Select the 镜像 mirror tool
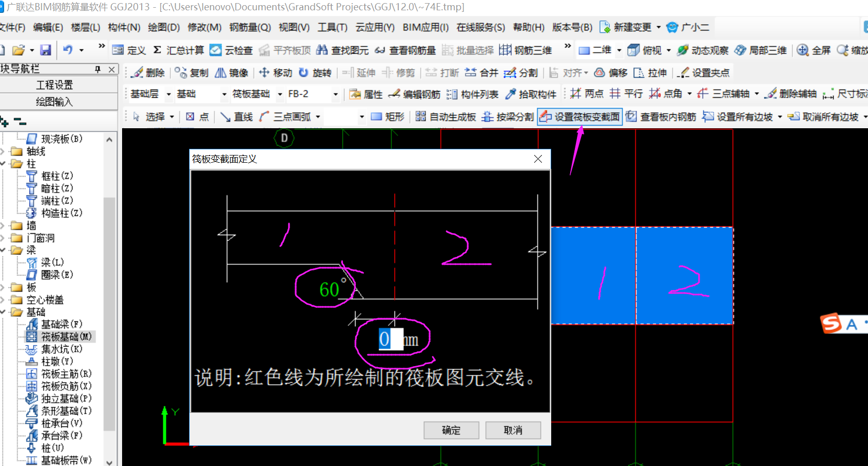The image size is (868, 466). pos(231,73)
